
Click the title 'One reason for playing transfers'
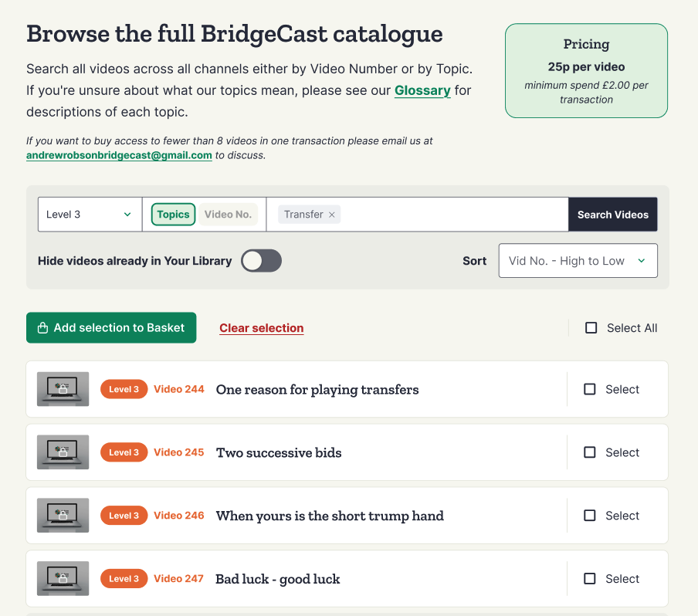(317, 390)
